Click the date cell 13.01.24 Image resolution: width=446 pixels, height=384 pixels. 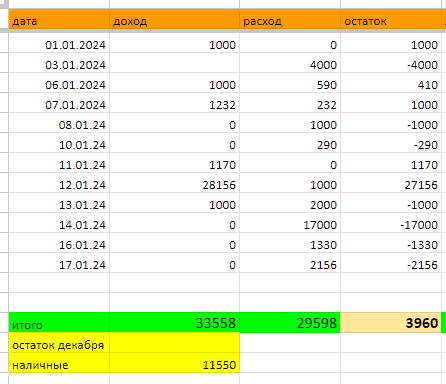pyautogui.click(x=59, y=203)
